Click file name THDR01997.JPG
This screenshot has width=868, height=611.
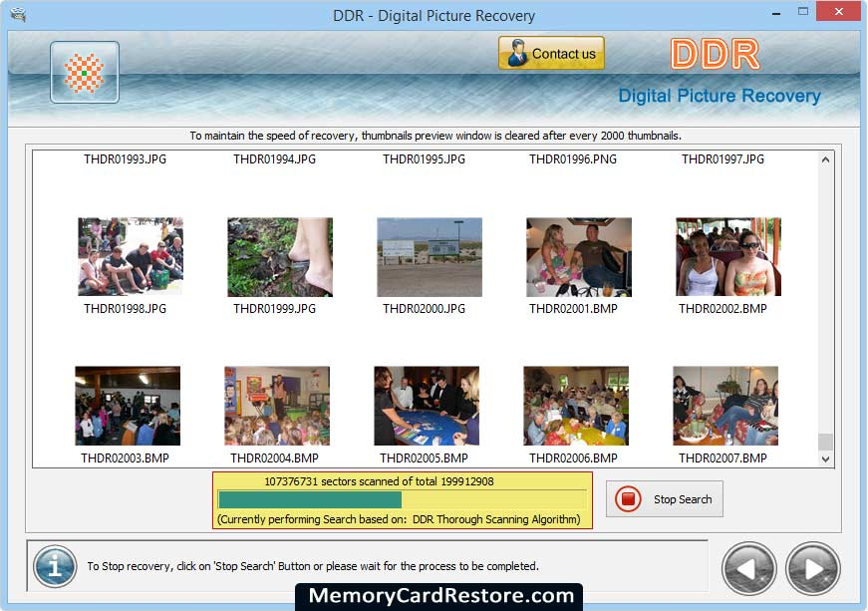[723, 159]
